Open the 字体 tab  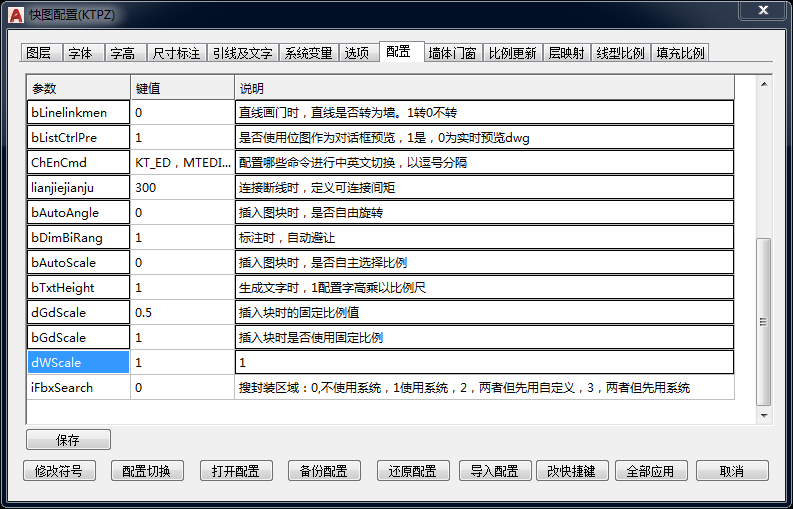pyautogui.click(x=80, y=53)
